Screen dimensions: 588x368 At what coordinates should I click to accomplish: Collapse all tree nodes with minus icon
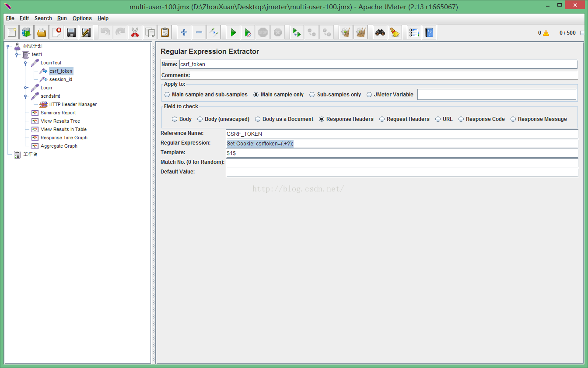(199, 32)
